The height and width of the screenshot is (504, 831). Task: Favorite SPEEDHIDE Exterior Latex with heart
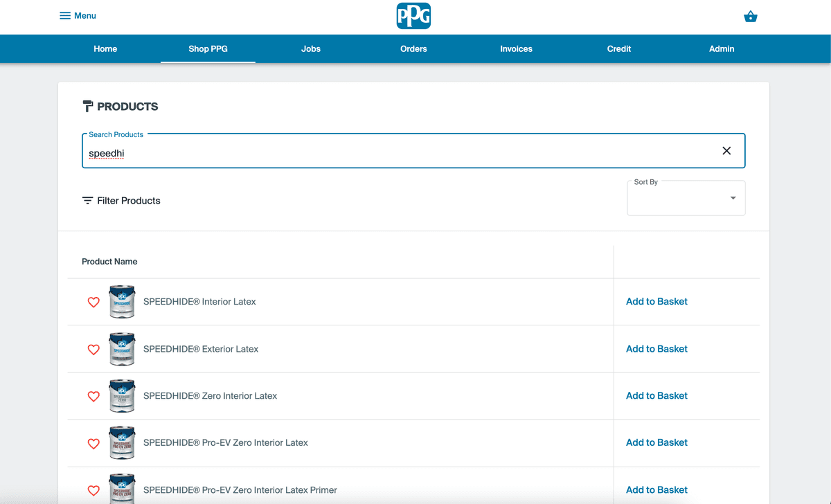93,350
